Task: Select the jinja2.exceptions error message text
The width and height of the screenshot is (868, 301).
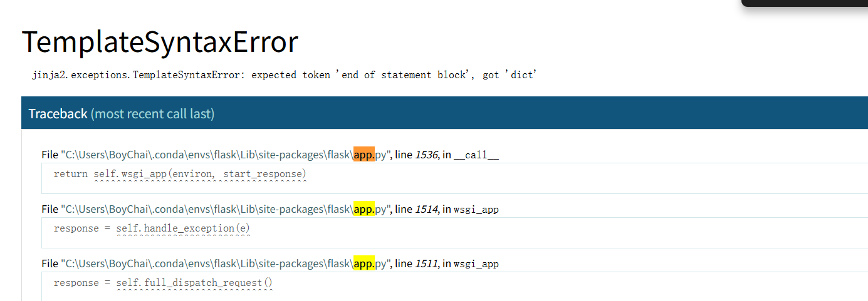Action: click(x=285, y=75)
